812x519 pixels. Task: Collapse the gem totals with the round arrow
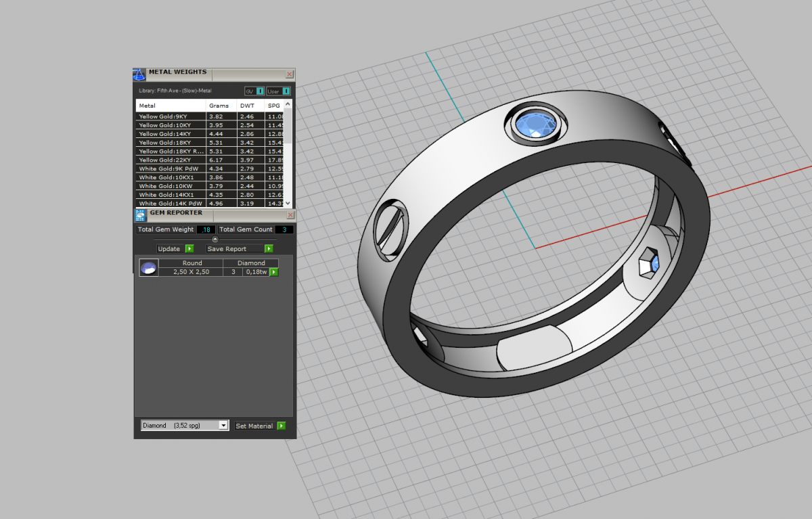click(215, 239)
